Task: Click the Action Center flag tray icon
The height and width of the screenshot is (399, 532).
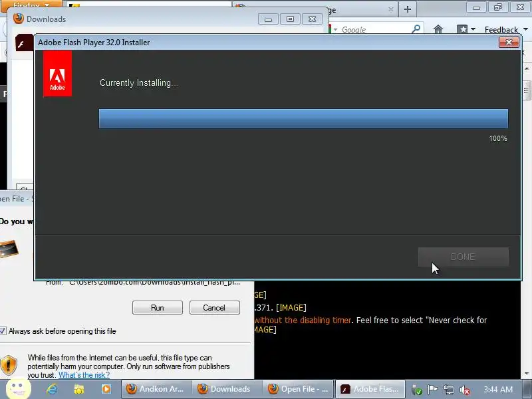Action: (432, 390)
